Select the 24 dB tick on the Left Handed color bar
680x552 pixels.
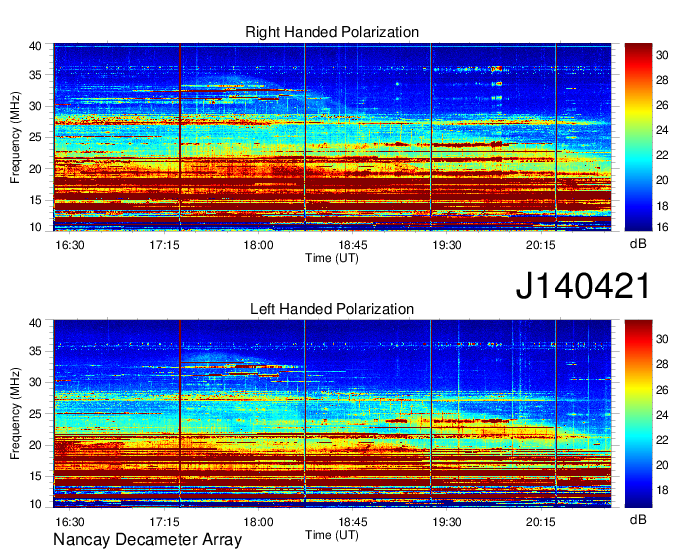pos(662,415)
